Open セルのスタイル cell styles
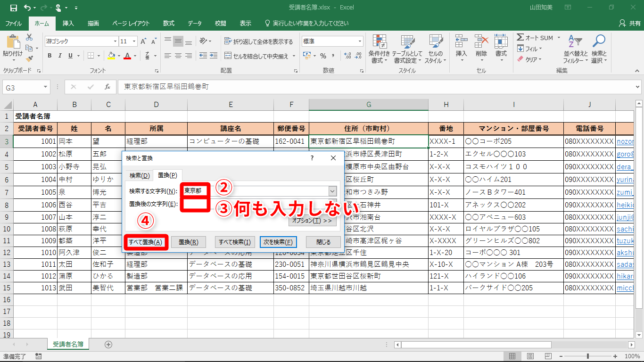Viewport: 644px width, 362px height. 436,49
